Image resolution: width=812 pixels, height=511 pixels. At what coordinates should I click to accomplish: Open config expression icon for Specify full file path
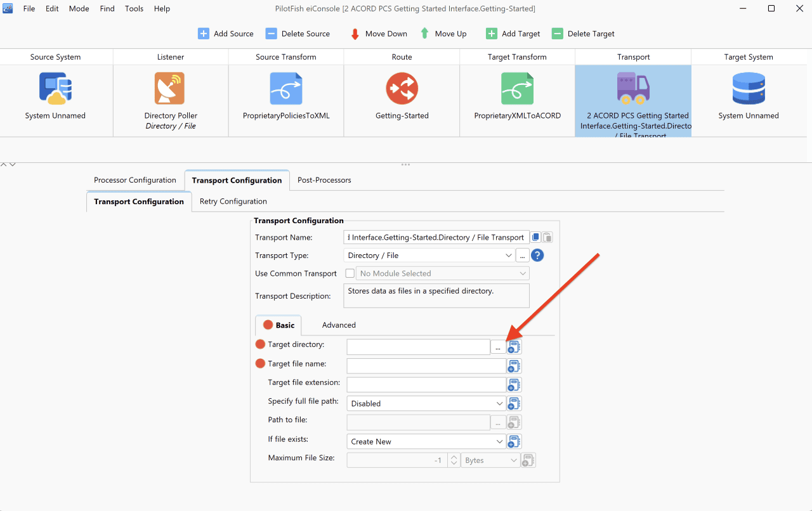click(x=514, y=403)
